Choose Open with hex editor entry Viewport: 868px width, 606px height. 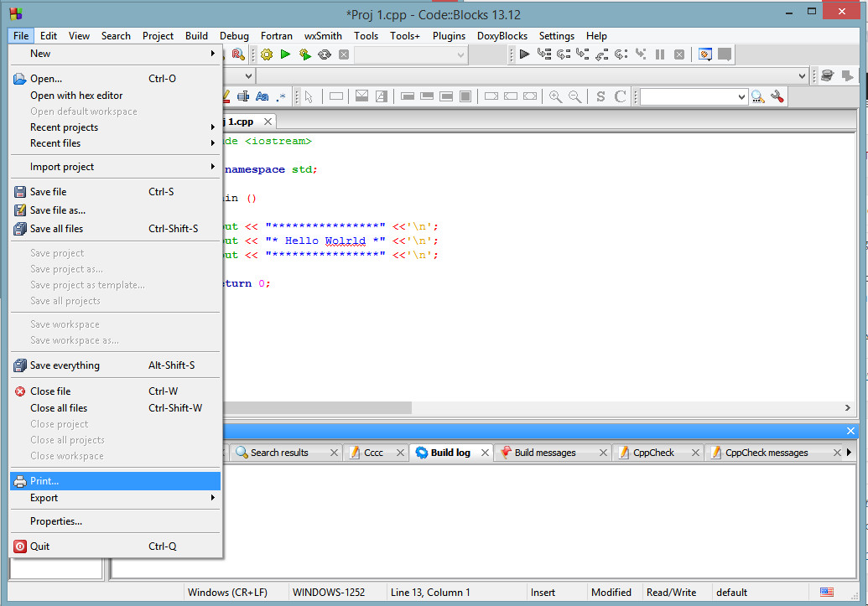pos(115,96)
